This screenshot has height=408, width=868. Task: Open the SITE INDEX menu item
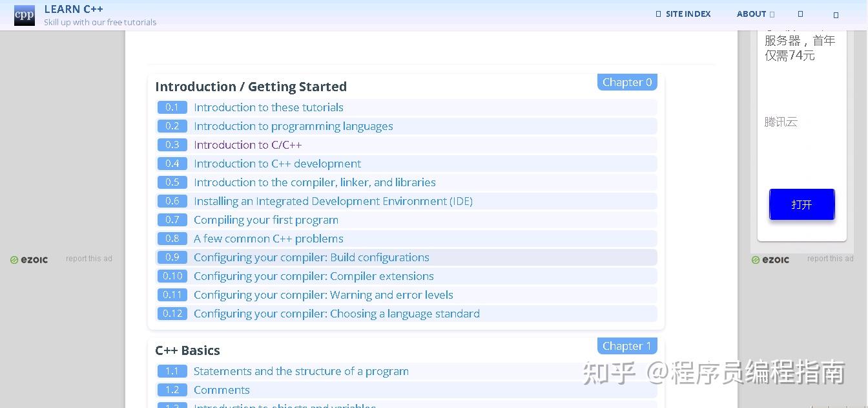pos(688,14)
